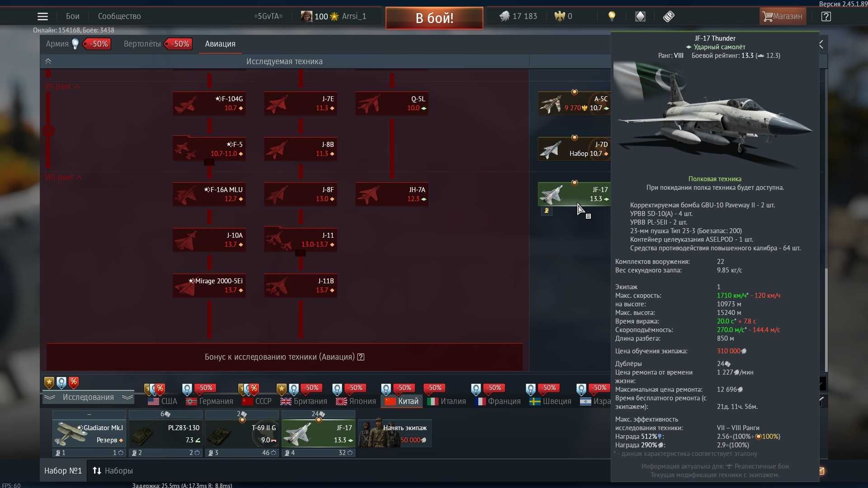Open the Исследования dropdown
868x488 pixels.
[x=88, y=397]
